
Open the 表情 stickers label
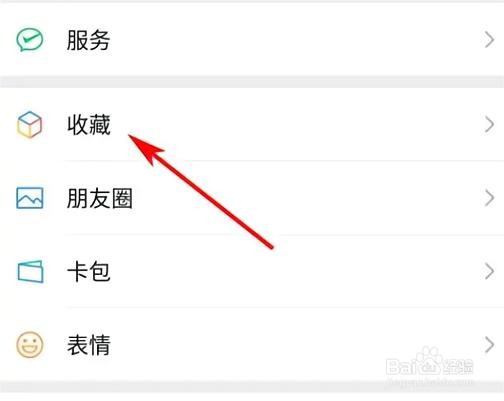(x=88, y=345)
